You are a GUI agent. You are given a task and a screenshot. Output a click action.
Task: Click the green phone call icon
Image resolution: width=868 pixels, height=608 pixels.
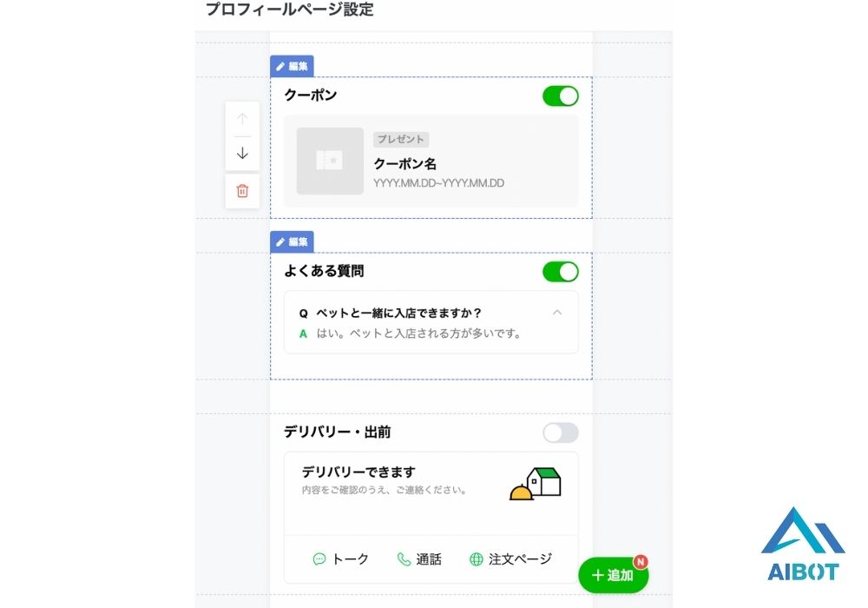coord(404,559)
